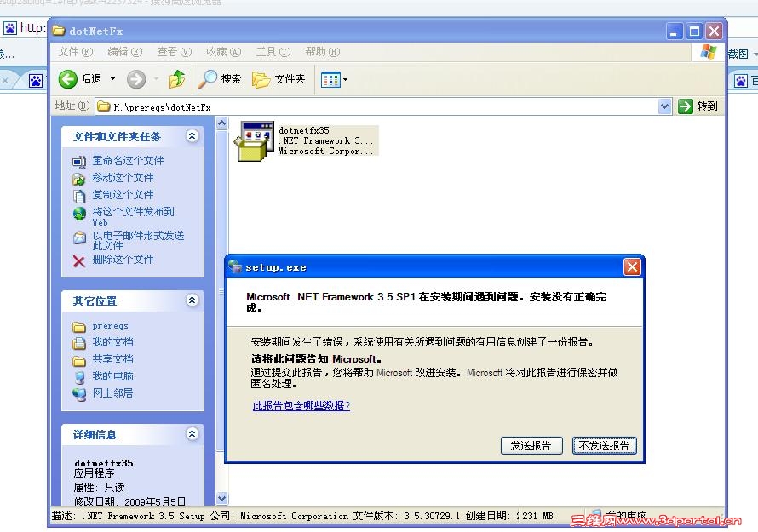Click the 231 MB status bar size

pos(537,516)
